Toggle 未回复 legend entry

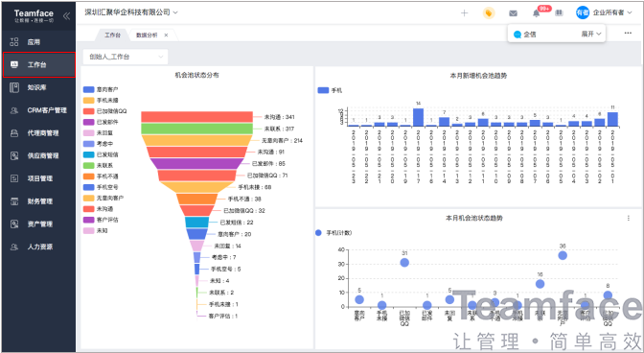tap(98, 132)
